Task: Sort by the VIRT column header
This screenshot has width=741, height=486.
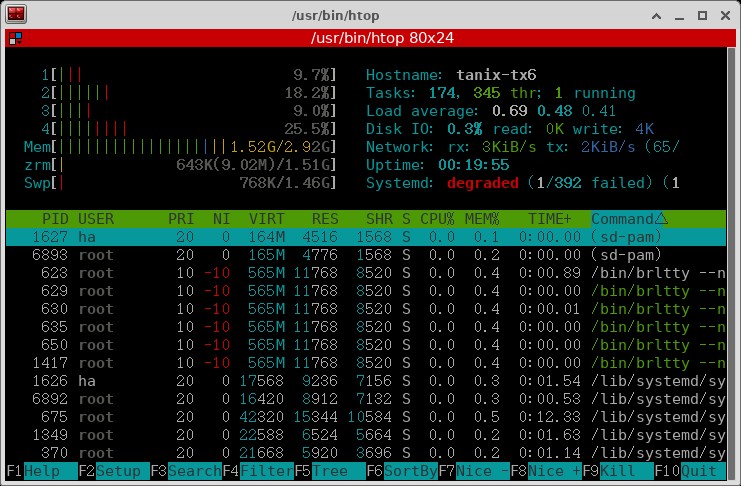Action: [x=267, y=219]
